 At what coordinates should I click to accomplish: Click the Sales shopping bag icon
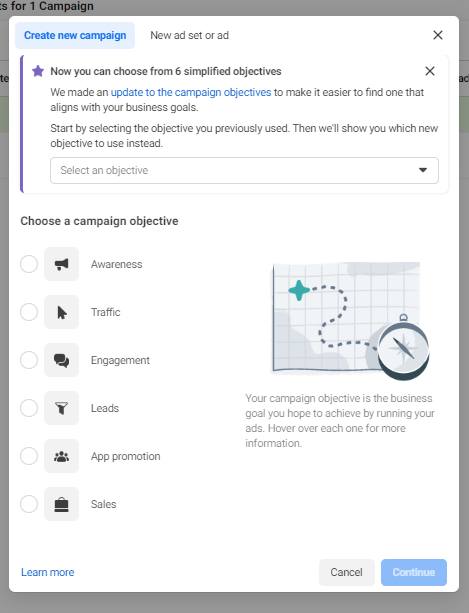pos(61,504)
